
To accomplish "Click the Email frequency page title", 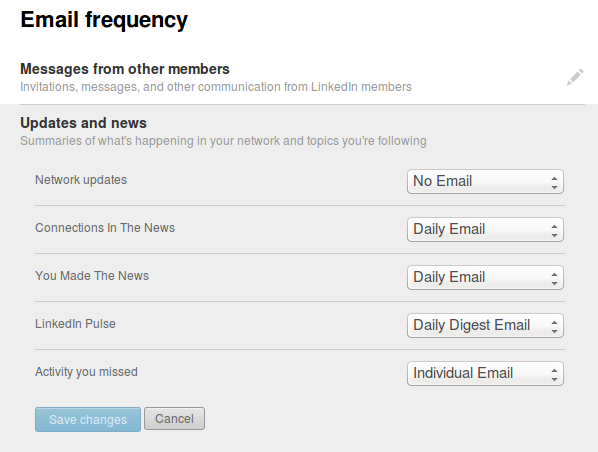I will click(x=104, y=20).
